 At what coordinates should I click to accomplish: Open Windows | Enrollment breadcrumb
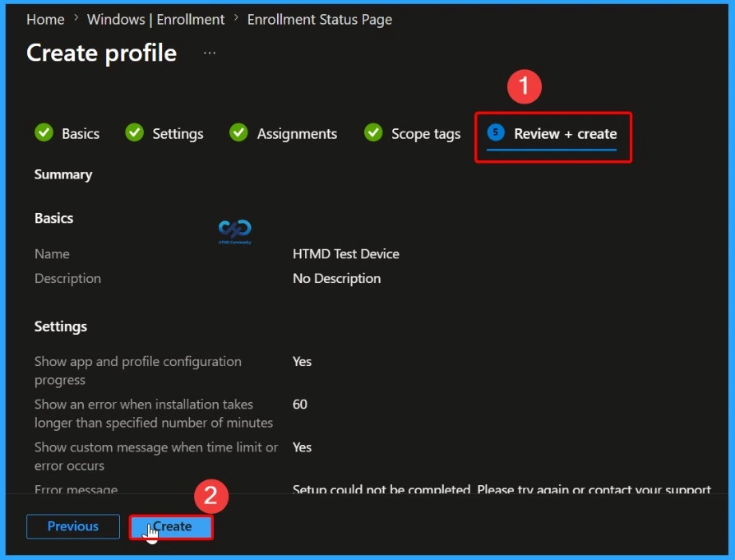point(155,19)
